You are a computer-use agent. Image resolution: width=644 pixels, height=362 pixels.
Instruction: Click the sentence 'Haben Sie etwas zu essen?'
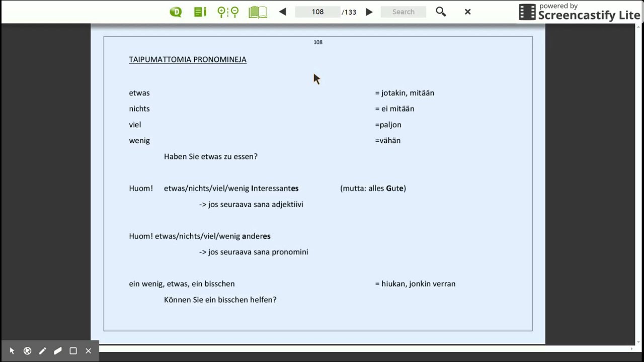pyautogui.click(x=211, y=156)
